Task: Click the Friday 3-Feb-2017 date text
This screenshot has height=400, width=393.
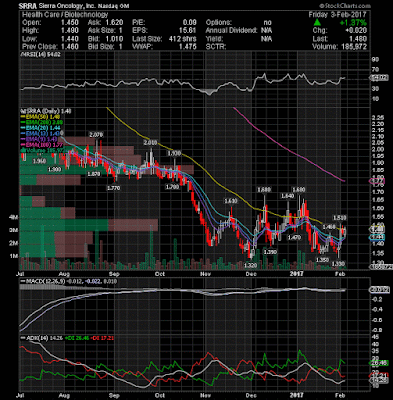Action: pyautogui.click(x=338, y=15)
